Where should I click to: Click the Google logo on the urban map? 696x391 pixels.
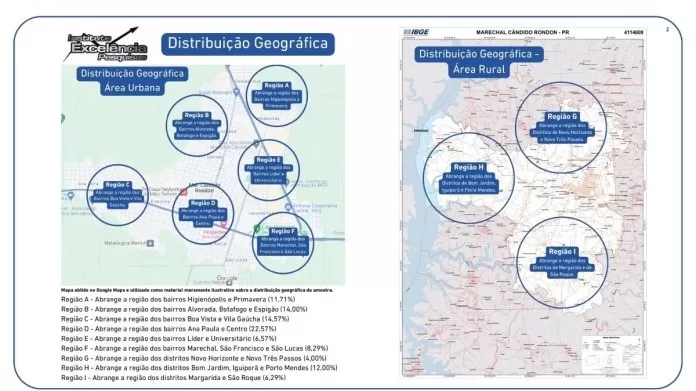click(x=227, y=278)
